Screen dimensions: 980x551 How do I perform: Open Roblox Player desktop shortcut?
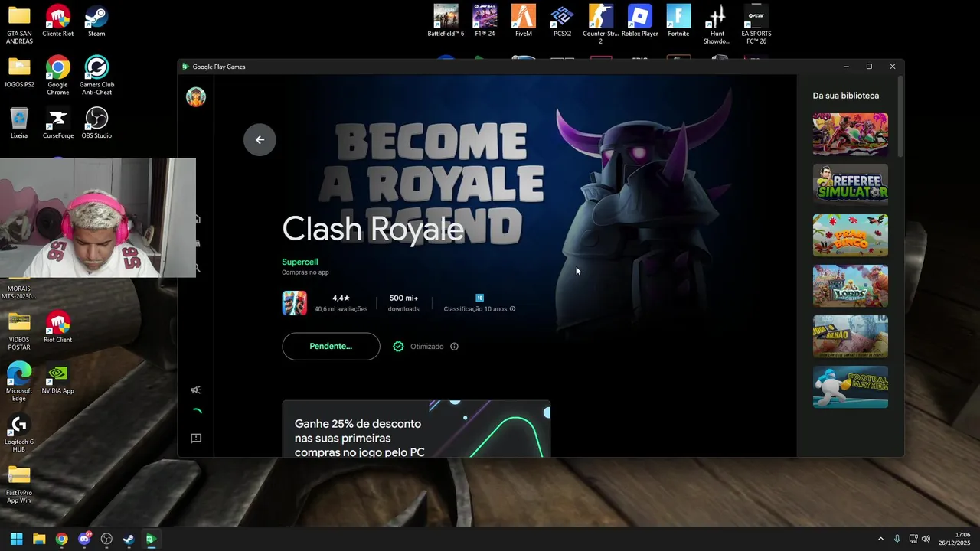[639, 21]
